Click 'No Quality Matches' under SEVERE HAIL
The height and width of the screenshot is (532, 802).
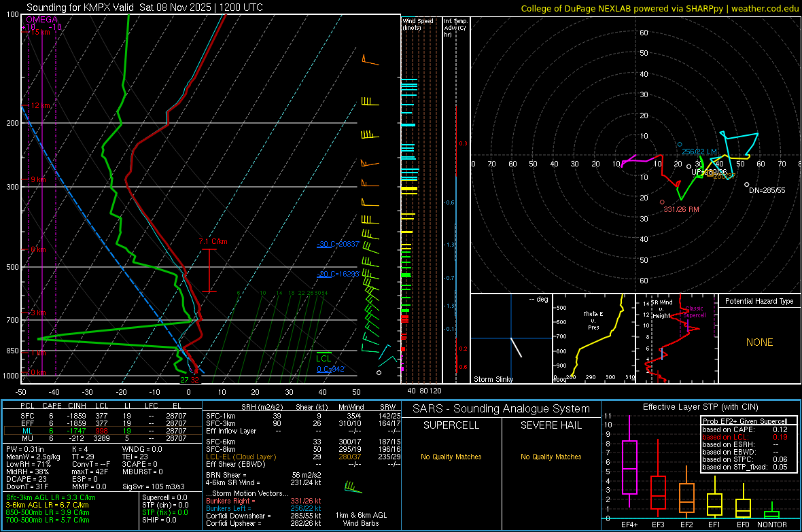[551, 457]
